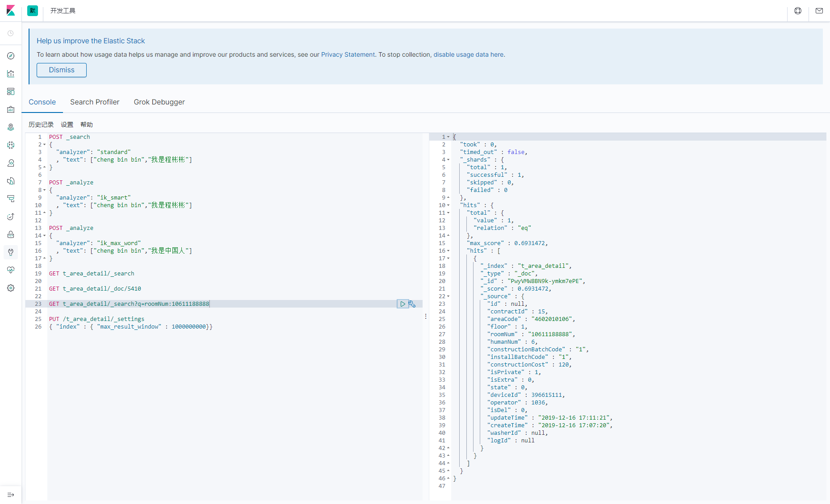The width and height of the screenshot is (830, 504).
Task: Click the editor-response panel resize handle
Action: (x=426, y=316)
